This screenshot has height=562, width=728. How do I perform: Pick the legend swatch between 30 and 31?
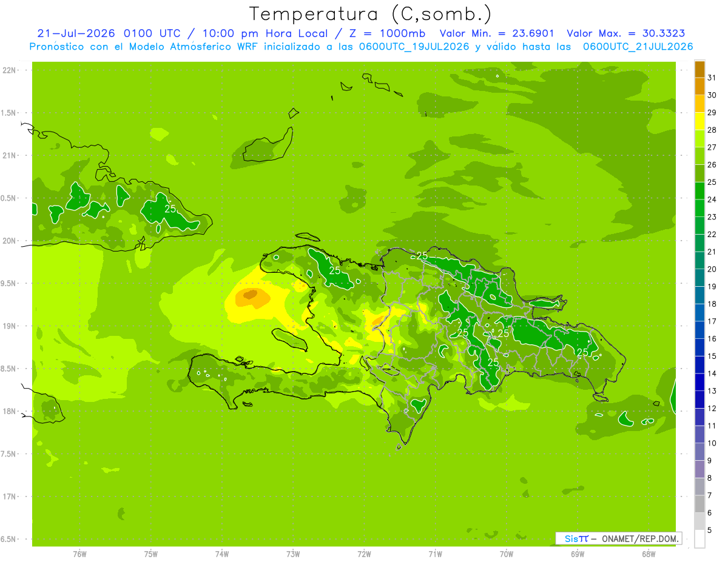(699, 86)
